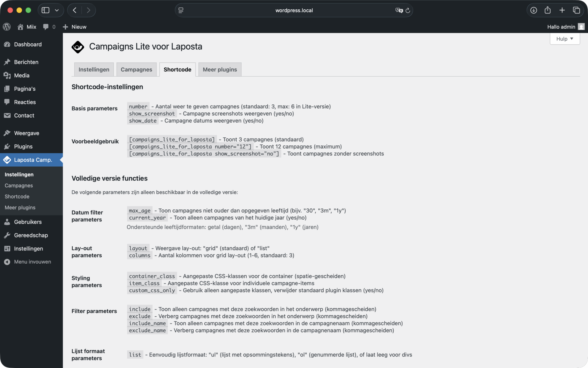Open the comments bubble icon
The width and height of the screenshot is (588, 368).
tap(46, 27)
